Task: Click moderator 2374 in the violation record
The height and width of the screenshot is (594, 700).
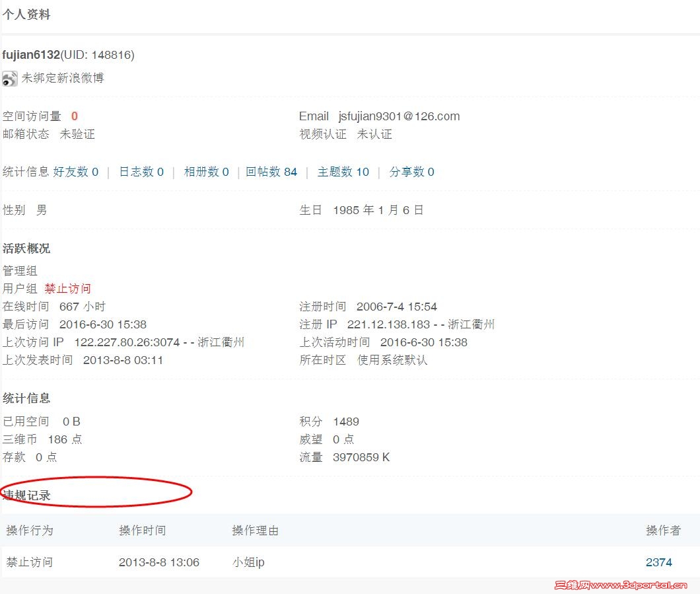Action: 658,562
